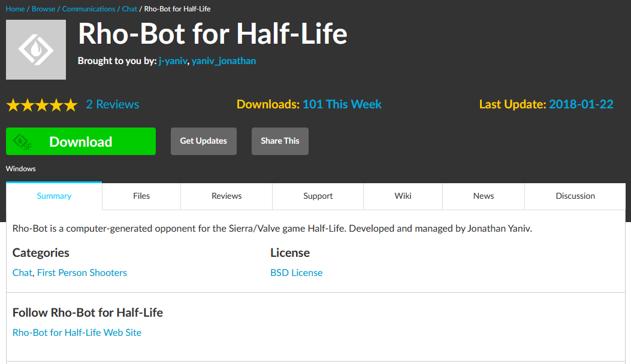
Task: Go to Browse in the breadcrumb
Action: (x=44, y=9)
